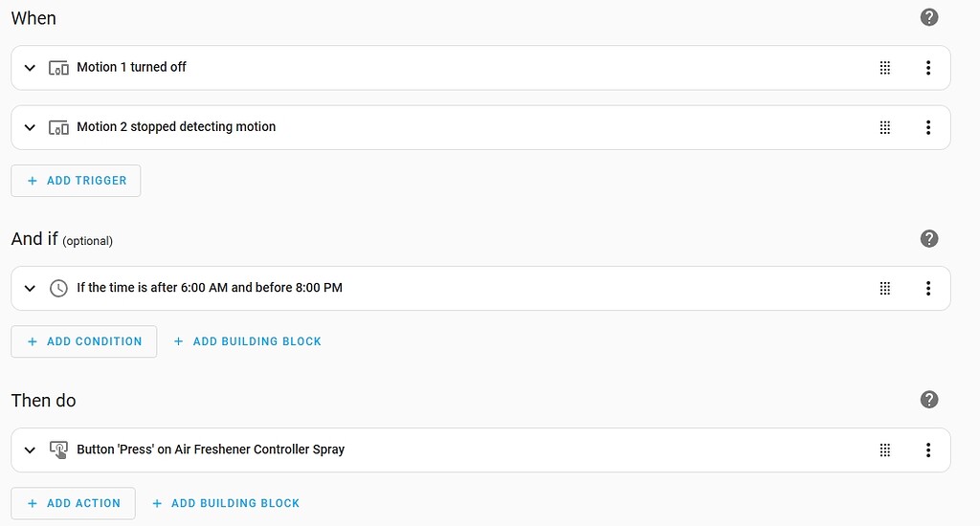Click drag handle on Air Freshener action

[x=885, y=449]
